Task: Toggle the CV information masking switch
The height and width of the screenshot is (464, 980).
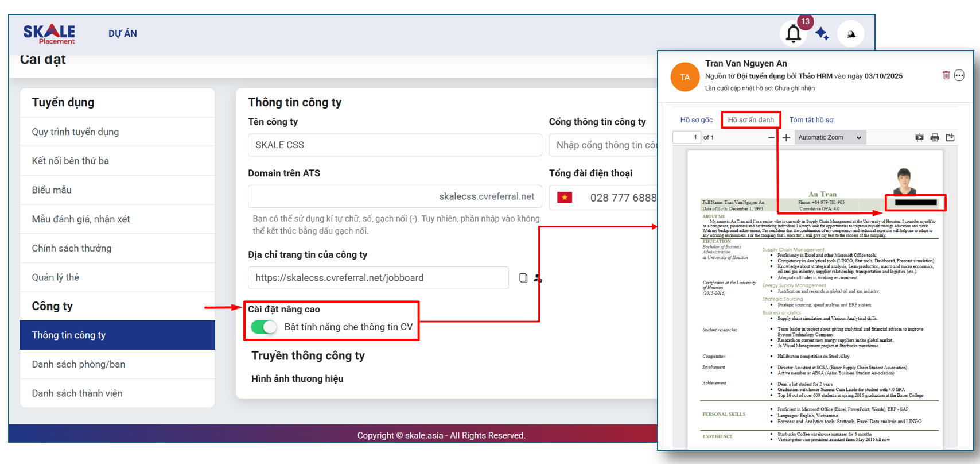Action: (x=265, y=327)
